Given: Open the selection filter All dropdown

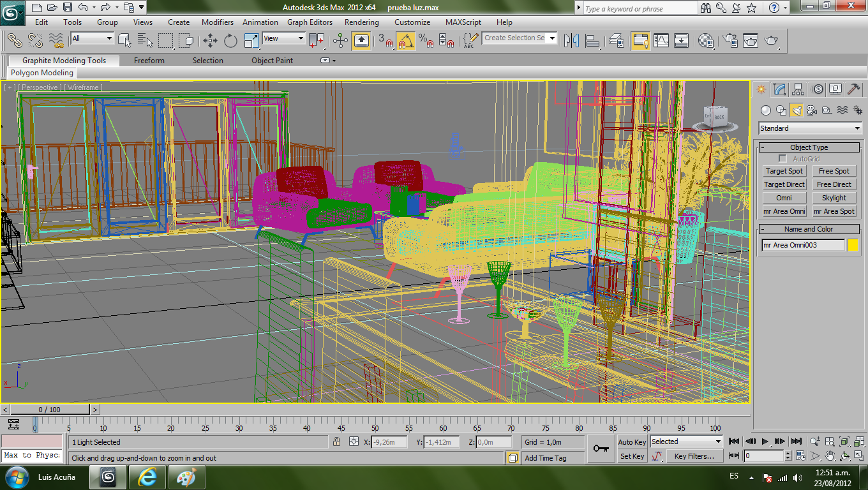Looking at the screenshot, I should (92, 38).
